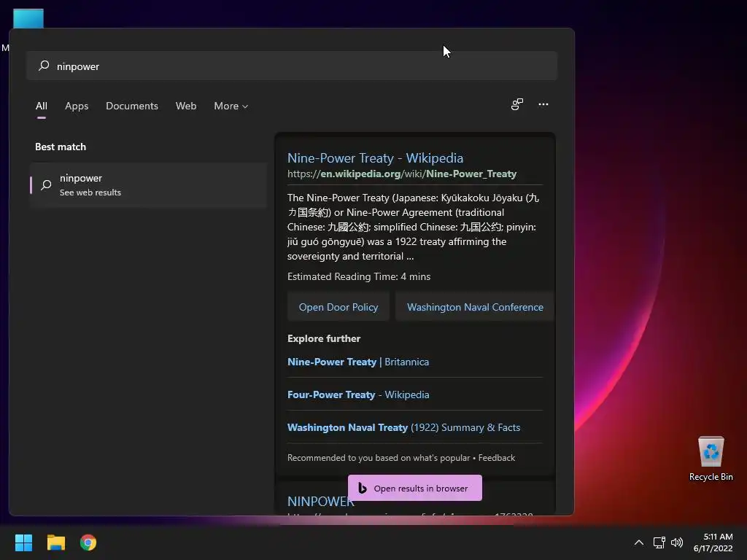Click the Explore further heading
The width and height of the screenshot is (747, 560).
(x=324, y=338)
